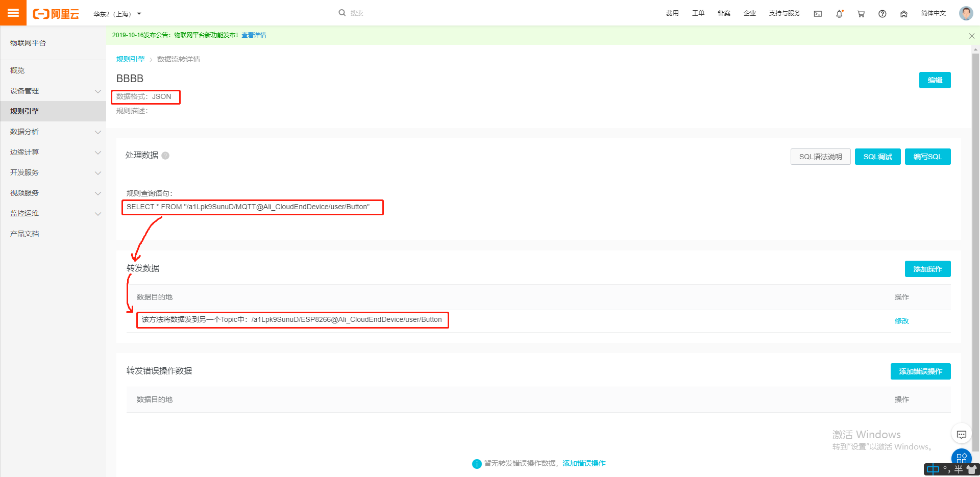This screenshot has width=980, height=477.
Task: Click the 中 input method indicator
Action: pos(933,469)
